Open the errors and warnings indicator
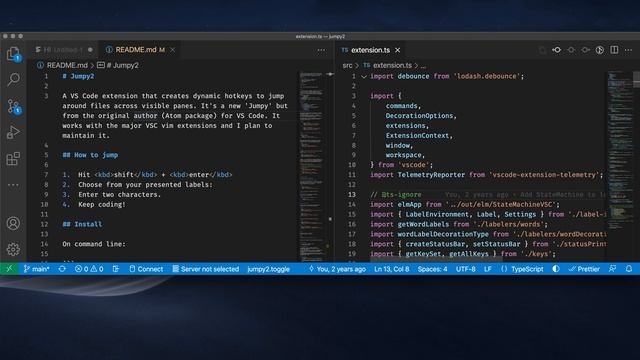This screenshot has width=640, height=360. (x=89, y=269)
